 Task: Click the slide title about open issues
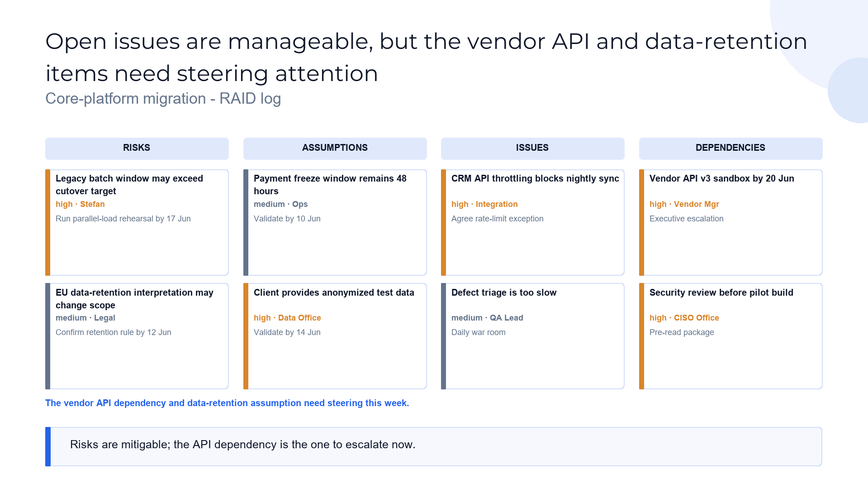[x=426, y=57]
